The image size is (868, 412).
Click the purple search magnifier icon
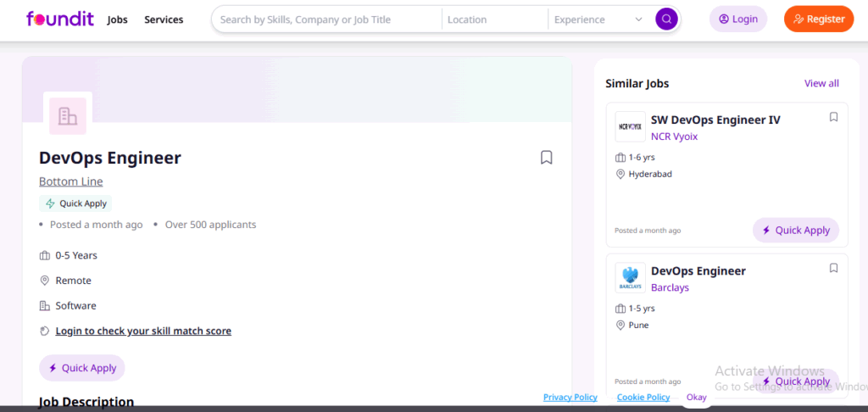pos(666,19)
